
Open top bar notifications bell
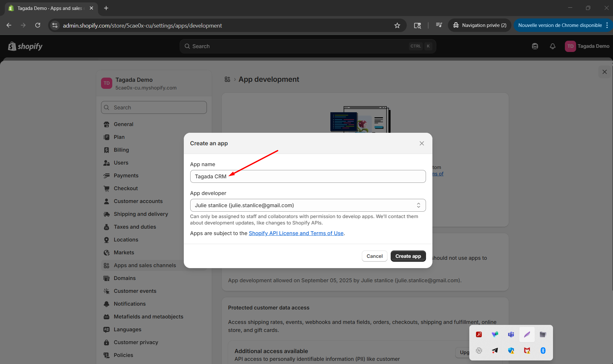click(552, 46)
